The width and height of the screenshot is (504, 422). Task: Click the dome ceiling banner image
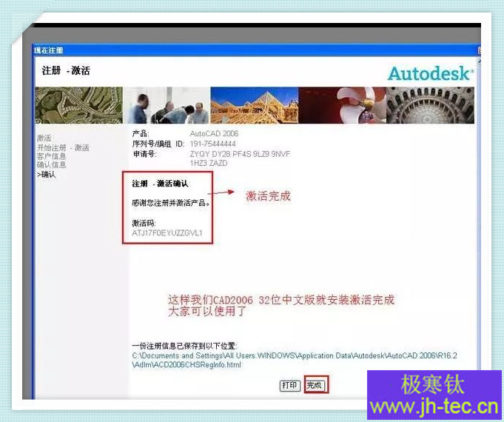point(430,105)
